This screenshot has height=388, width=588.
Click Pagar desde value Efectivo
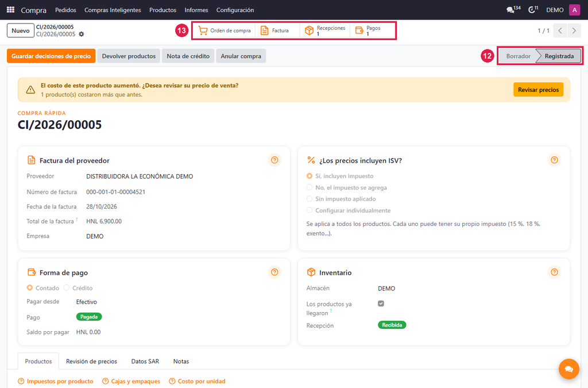pyautogui.click(x=86, y=302)
